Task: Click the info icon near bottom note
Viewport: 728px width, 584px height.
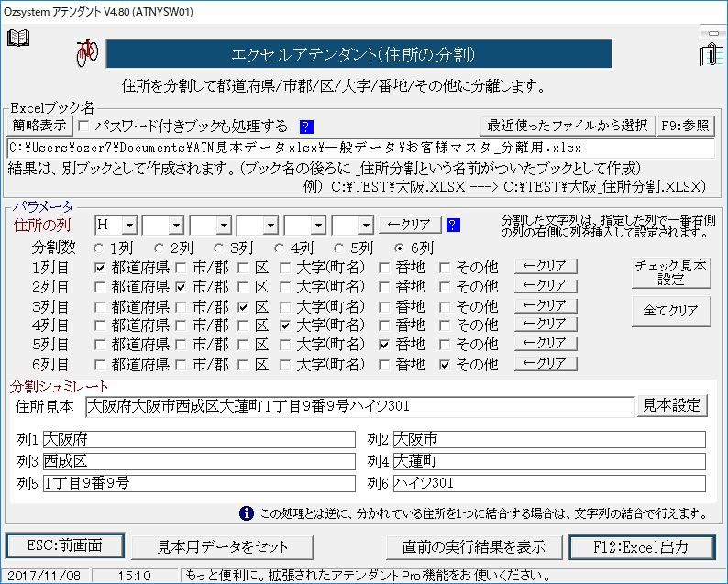Action: 246,513
